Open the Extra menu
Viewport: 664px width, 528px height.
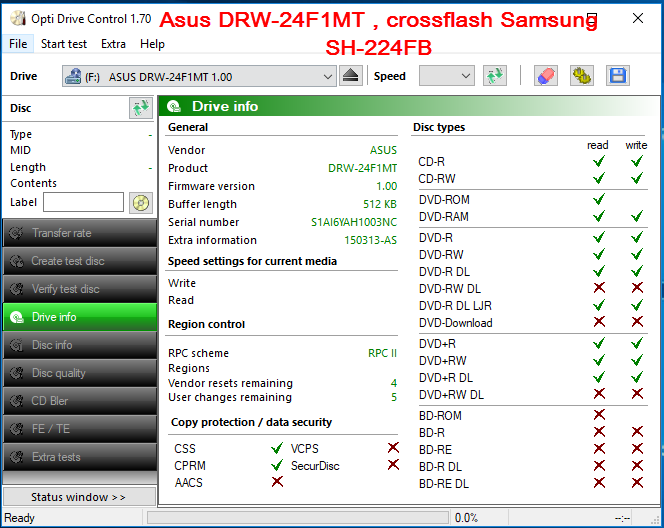(113, 44)
